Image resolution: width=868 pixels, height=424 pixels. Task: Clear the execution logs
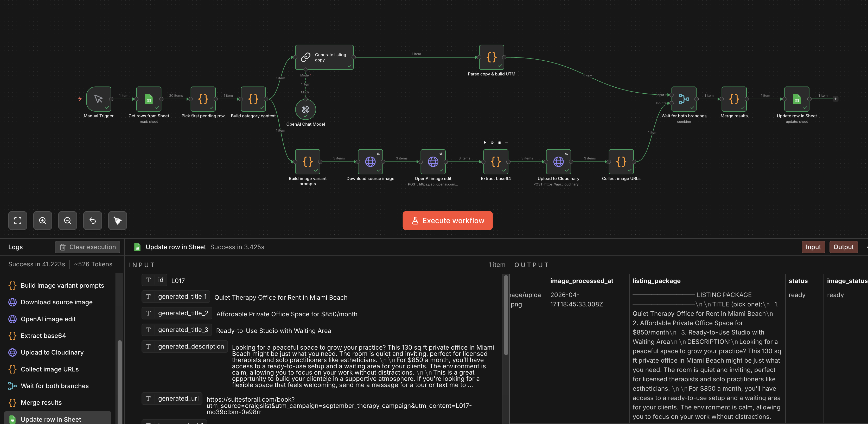(x=87, y=247)
